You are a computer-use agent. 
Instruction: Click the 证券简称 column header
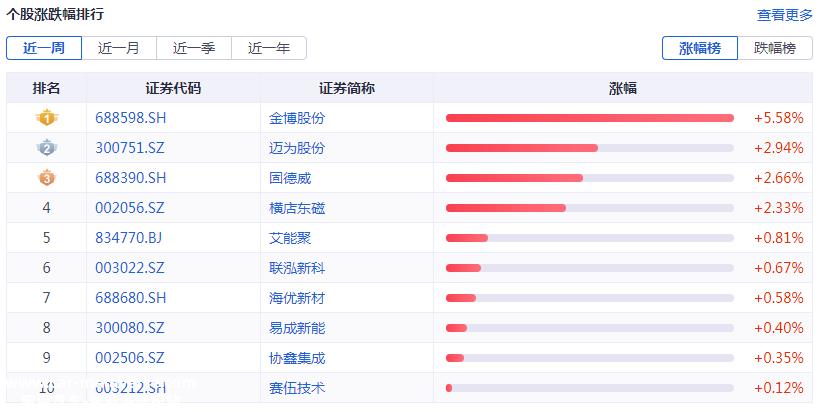pos(347,88)
